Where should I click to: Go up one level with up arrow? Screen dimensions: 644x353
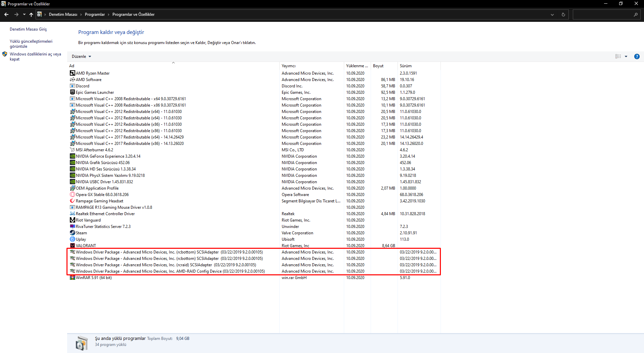click(x=31, y=14)
